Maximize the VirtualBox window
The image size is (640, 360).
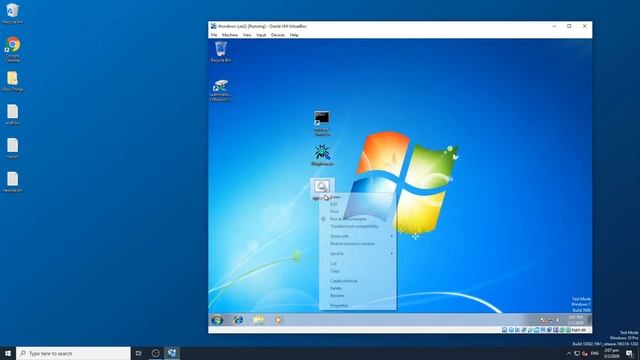(x=569, y=26)
